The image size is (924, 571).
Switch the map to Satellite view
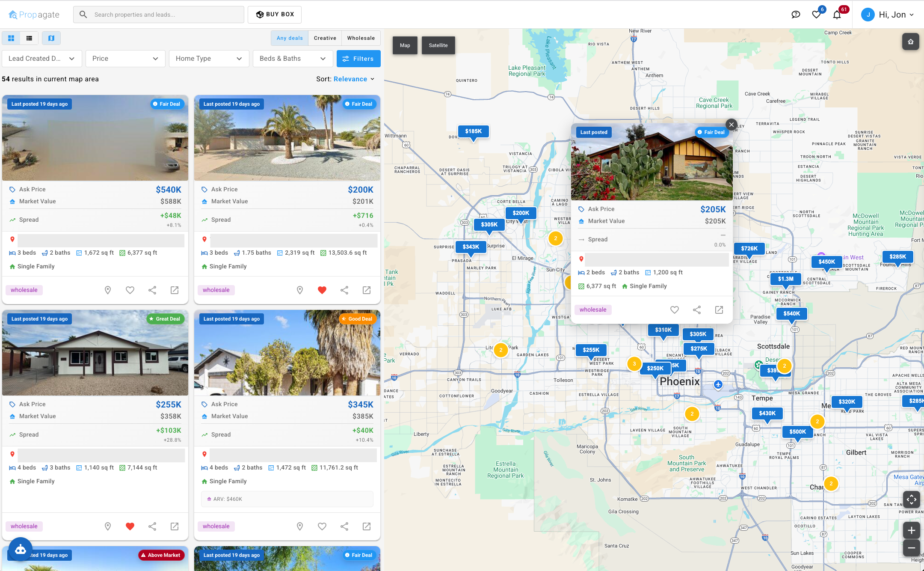coord(438,45)
